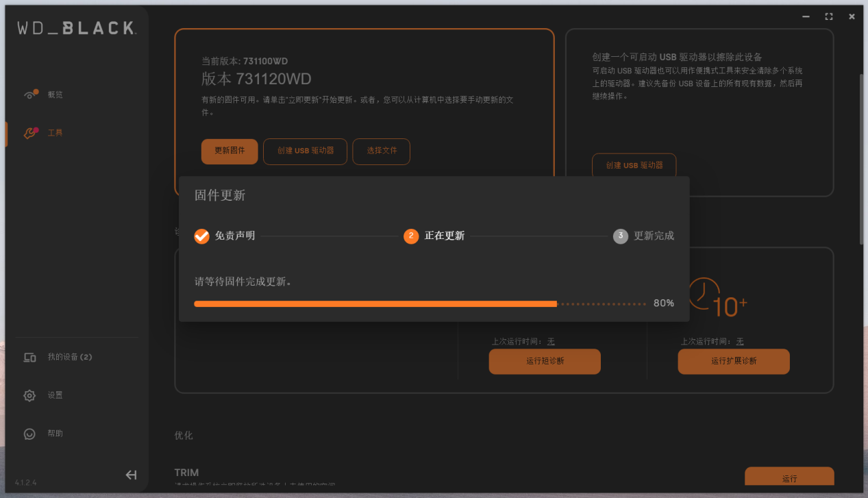This screenshot has width=868, height=498.
Task: Open the 概览 overview eye icon
Action: click(x=30, y=95)
